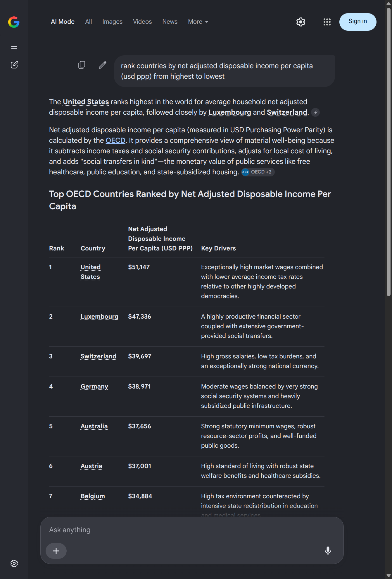The width and height of the screenshot is (392, 579).
Task: Copy the query text with copy icon
Action: coord(82,65)
